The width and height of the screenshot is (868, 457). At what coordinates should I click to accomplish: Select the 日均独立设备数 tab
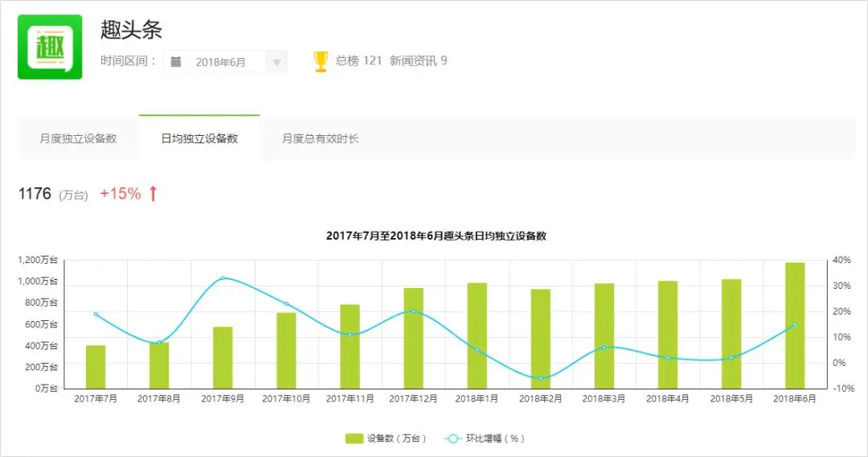[x=199, y=138]
